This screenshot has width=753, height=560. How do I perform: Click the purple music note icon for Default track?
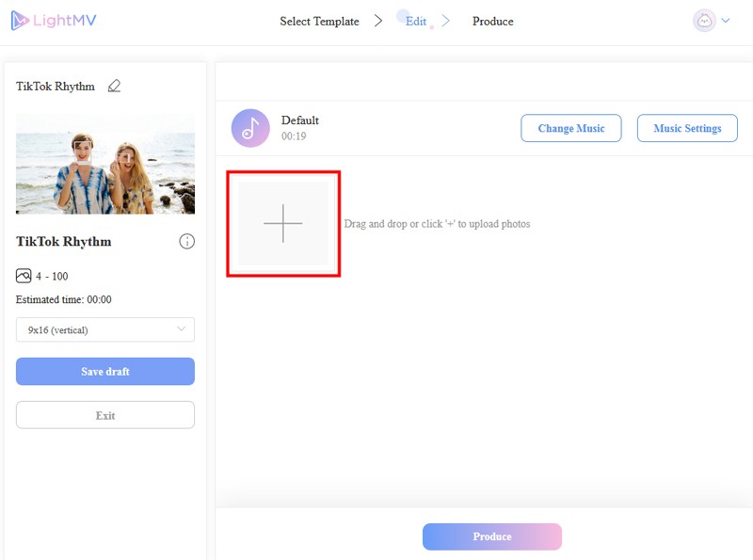[249, 127]
